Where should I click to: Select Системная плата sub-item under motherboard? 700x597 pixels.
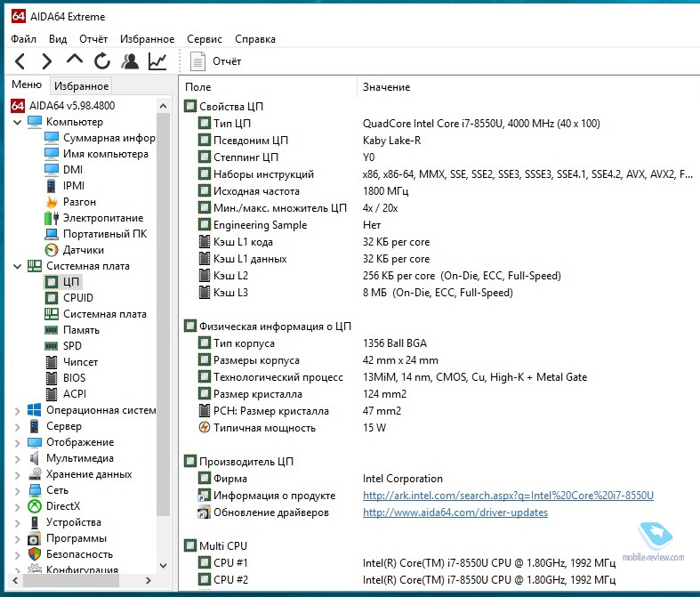tap(95, 314)
